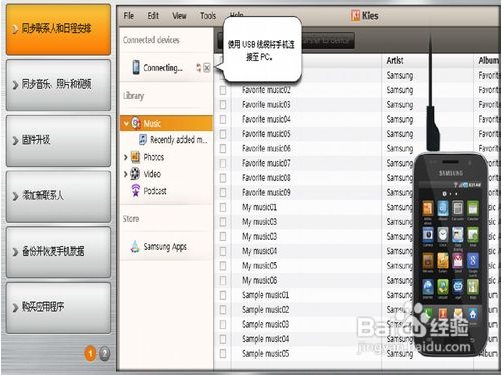Screen dimensions: 504x375
Task: Click the Video film reel icon
Action: click(x=135, y=174)
